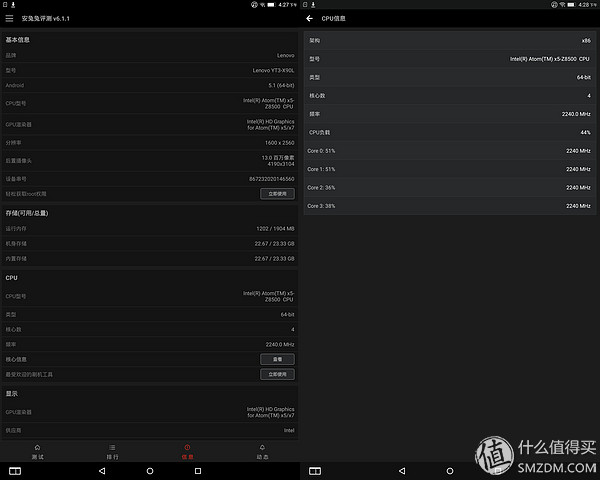Select the Core 2: 36% row
This screenshot has width=600, height=480.
pyautogui.click(x=450, y=188)
